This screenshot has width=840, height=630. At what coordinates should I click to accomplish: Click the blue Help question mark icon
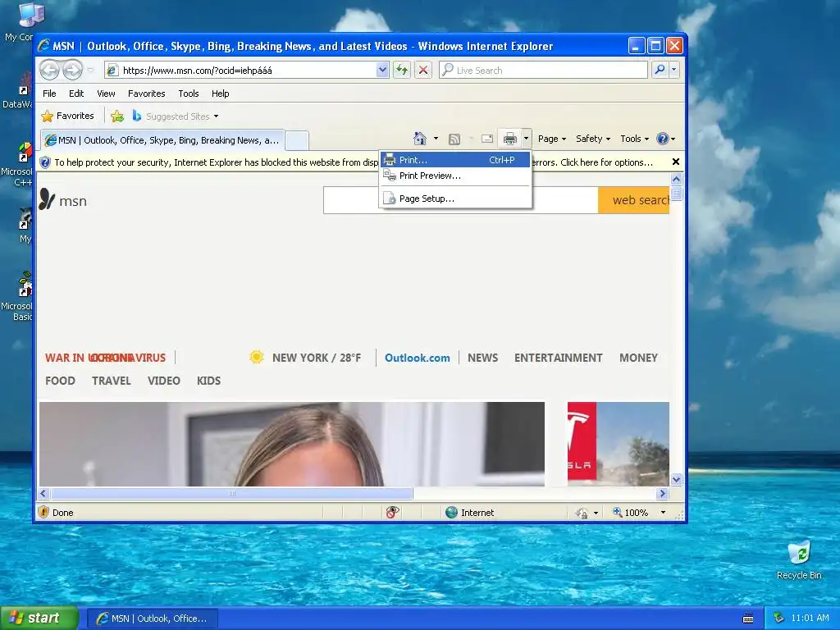[x=663, y=139]
